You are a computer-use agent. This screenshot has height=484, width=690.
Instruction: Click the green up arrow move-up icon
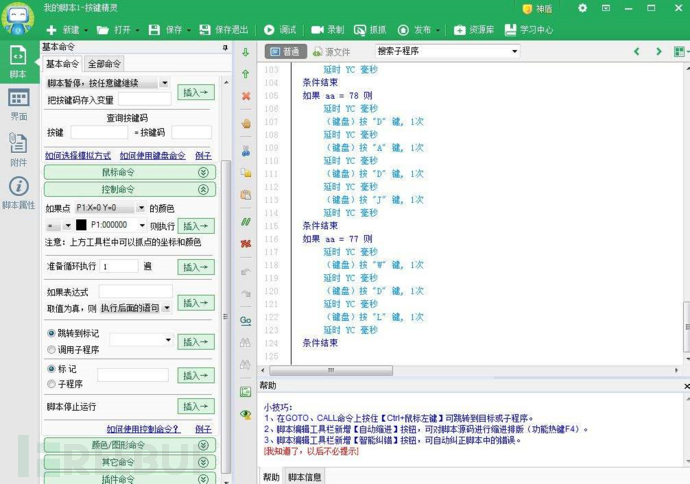coord(246,74)
